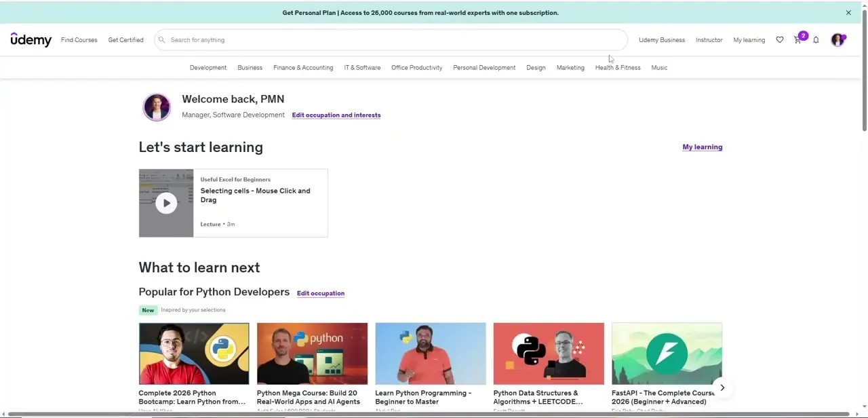Click the search magnifier icon
Image resolution: width=868 pixels, height=418 pixels.
coord(161,40)
